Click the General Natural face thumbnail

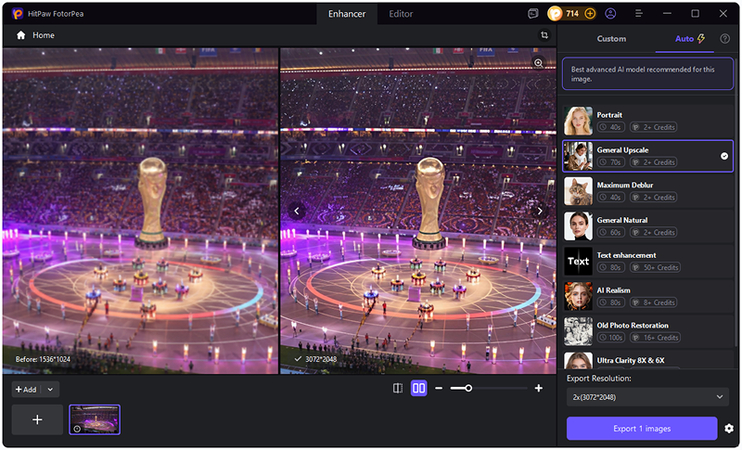coord(578,226)
